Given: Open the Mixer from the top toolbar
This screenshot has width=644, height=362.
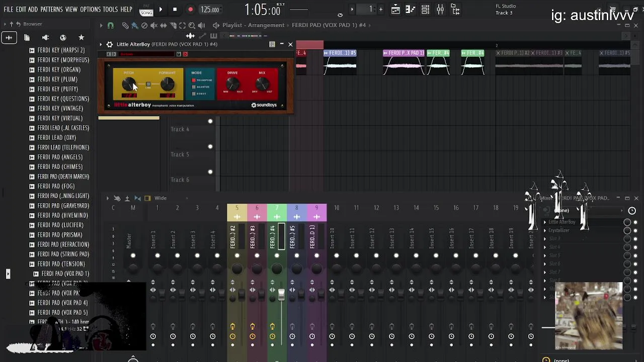Looking at the screenshot, I should tap(440, 9).
